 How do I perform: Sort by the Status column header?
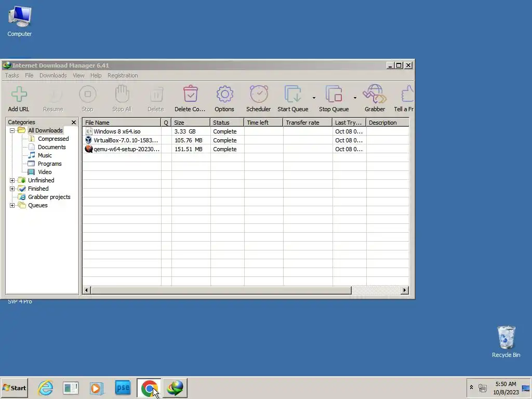pyautogui.click(x=227, y=123)
